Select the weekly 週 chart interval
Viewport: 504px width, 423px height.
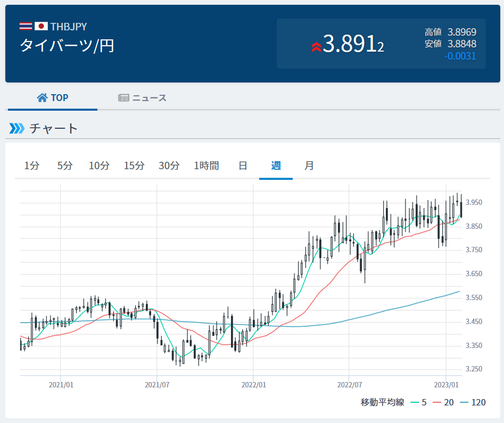pos(276,165)
